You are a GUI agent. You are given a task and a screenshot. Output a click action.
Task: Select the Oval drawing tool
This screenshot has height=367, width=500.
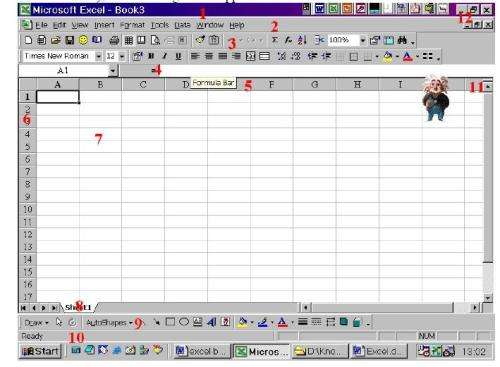click(184, 322)
